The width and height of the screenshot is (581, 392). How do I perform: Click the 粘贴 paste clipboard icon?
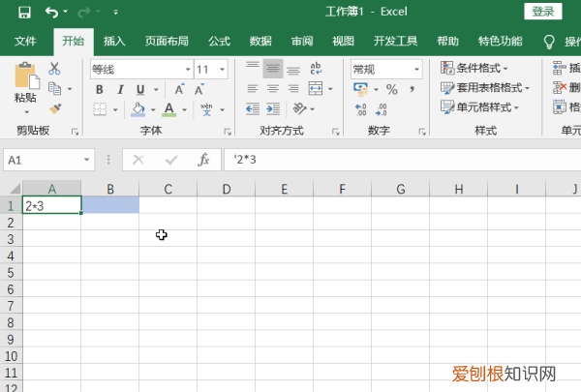point(27,75)
